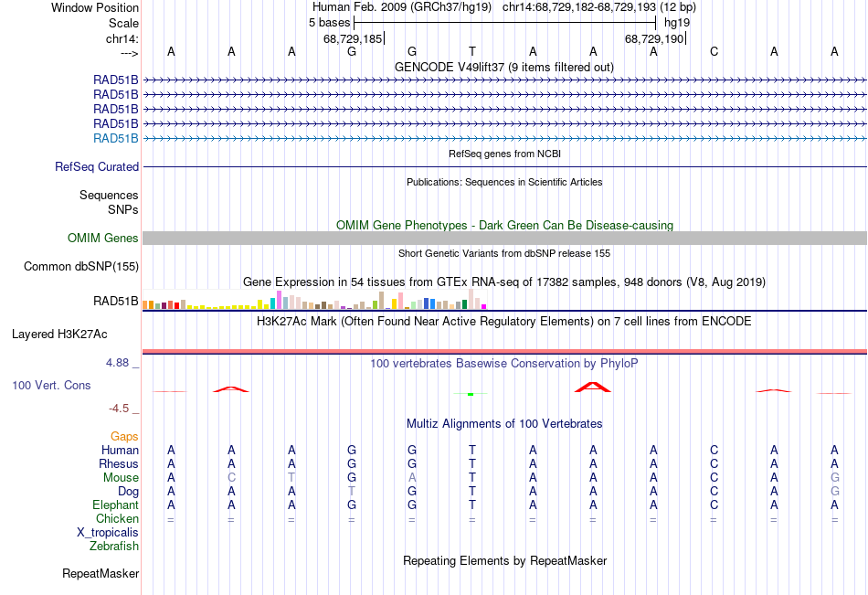Open the H3K27Ac Mark track title

(x=503, y=322)
